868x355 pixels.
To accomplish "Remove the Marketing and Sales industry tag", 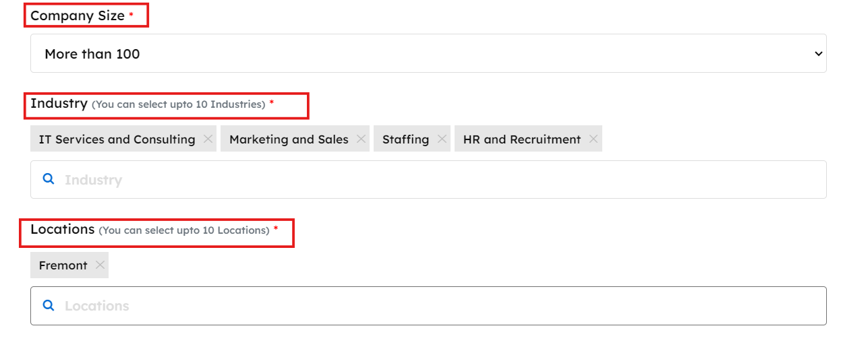I will click(x=361, y=139).
